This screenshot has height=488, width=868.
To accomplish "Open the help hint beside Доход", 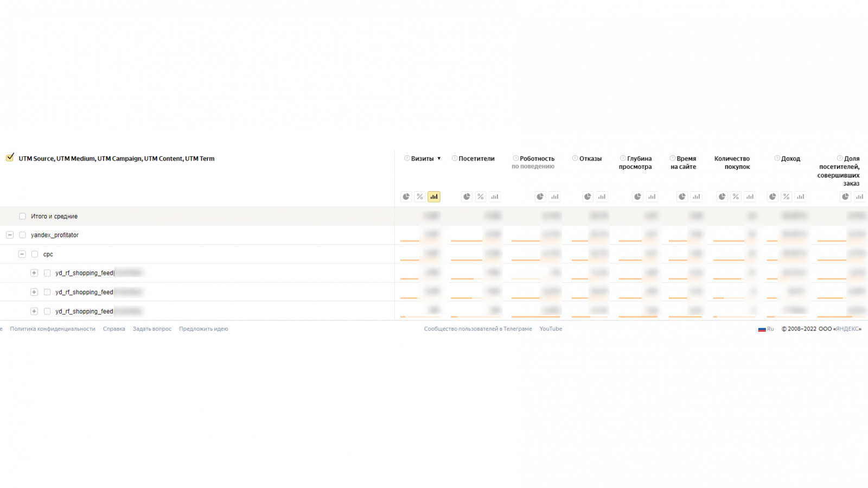I will [777, 159].
